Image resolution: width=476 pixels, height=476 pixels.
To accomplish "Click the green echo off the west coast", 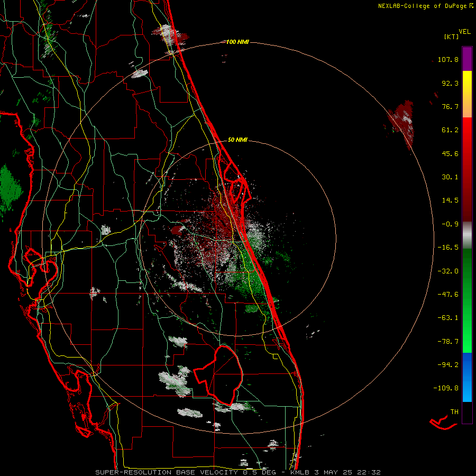I will 10,190.
